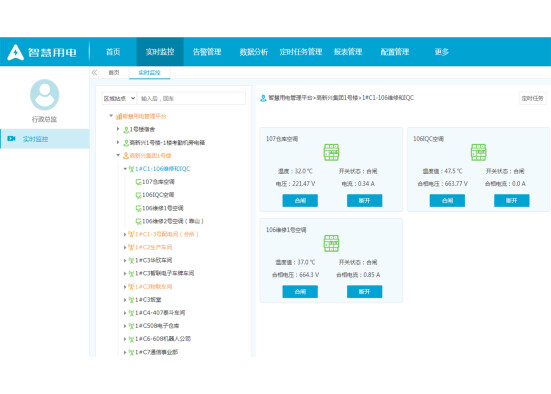The height and width of the screenshot is (394, 551).
Task: Switch to the 实时监控 page tab
Action: tap(149, 73)
